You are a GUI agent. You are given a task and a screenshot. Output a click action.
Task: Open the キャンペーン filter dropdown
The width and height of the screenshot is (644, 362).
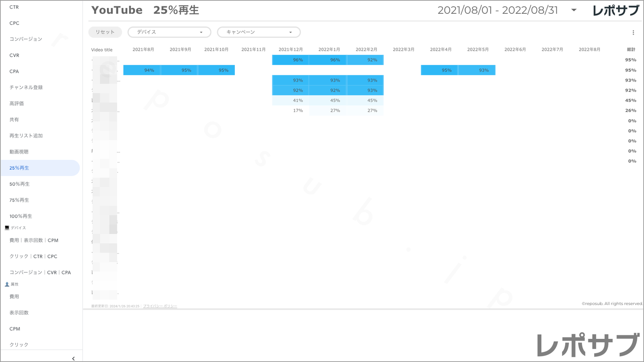pos(258,32)
